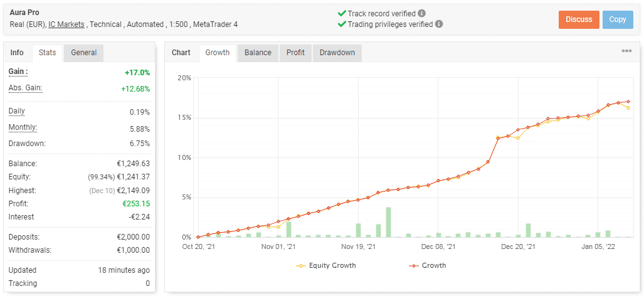Open the Drawdown chart tab
This screenshot has height=296, width=644.
tap(337, 53)
